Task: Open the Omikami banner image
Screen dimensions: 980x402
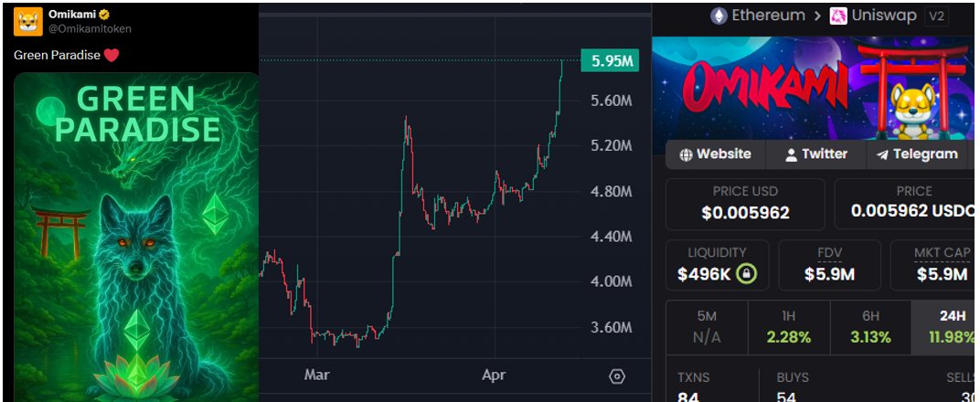Action: point(813,88)
